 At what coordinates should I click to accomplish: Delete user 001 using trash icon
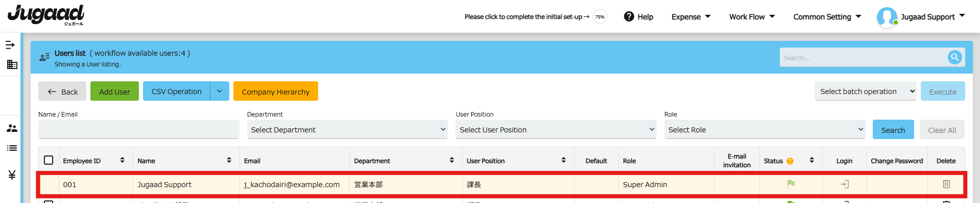pyautogui.click(x=946, y=184)
